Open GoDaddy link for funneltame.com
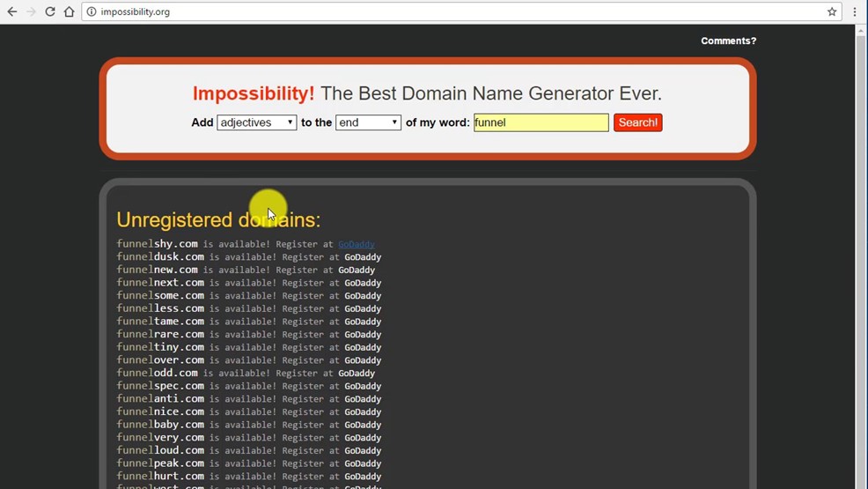Image resolution: width=868 pixels, height=489 pixels. [x=363, y=322]
